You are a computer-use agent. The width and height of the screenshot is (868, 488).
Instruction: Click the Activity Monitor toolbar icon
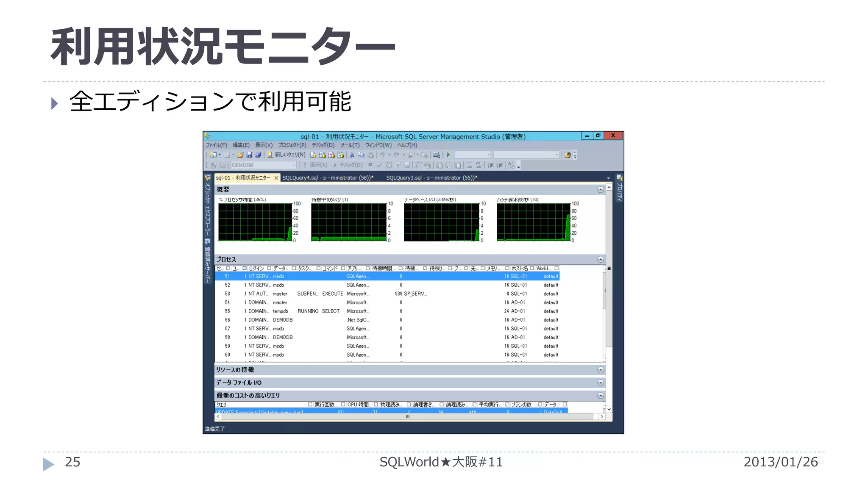(436, 155)
